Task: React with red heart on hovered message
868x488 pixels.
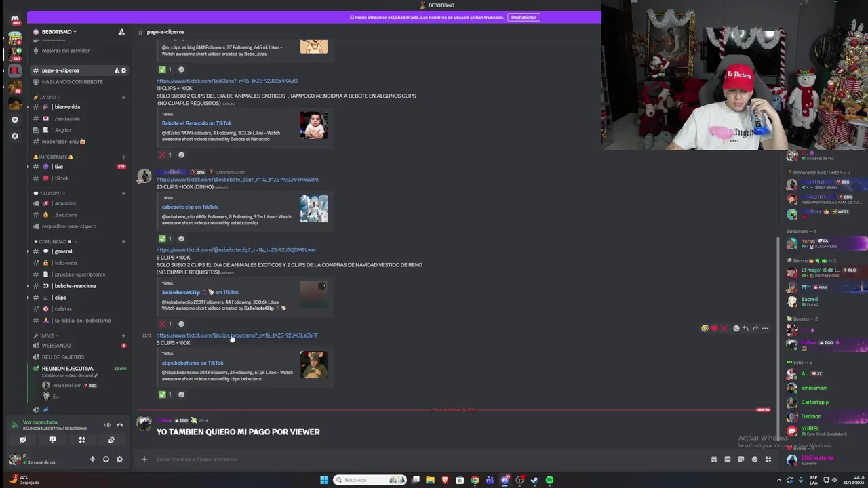Action: [x=714, y=329]
